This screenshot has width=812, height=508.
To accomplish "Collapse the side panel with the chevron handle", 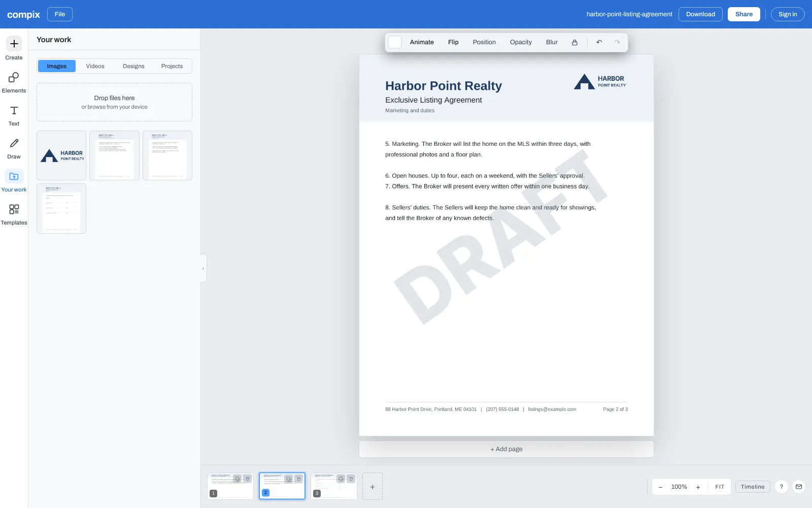I will [x=204, y=268].
